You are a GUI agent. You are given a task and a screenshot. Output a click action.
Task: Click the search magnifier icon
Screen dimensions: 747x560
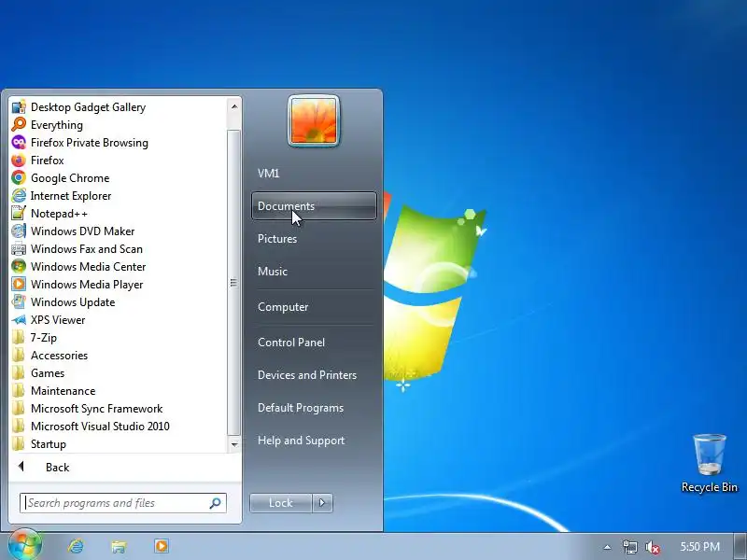click(216, 503)
